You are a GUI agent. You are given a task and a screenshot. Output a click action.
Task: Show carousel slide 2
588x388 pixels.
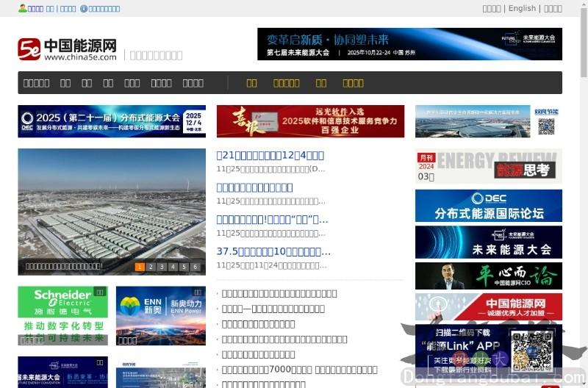point(151,267)
